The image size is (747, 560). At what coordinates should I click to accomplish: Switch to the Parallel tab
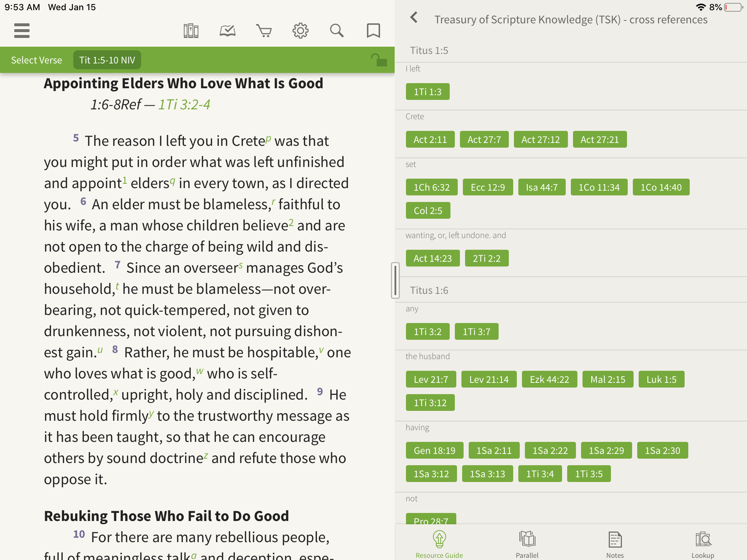[527, 544]
